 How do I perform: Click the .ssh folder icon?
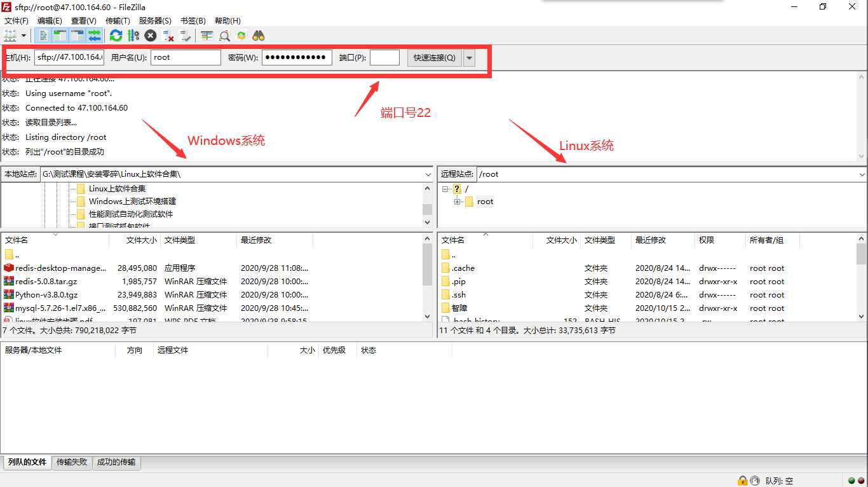(445, 294)
